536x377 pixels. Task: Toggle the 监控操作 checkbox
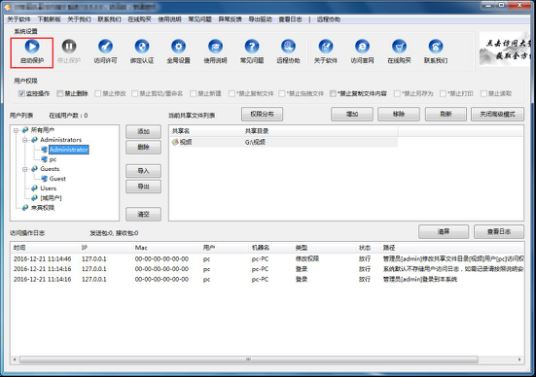[x=22, y=93]
